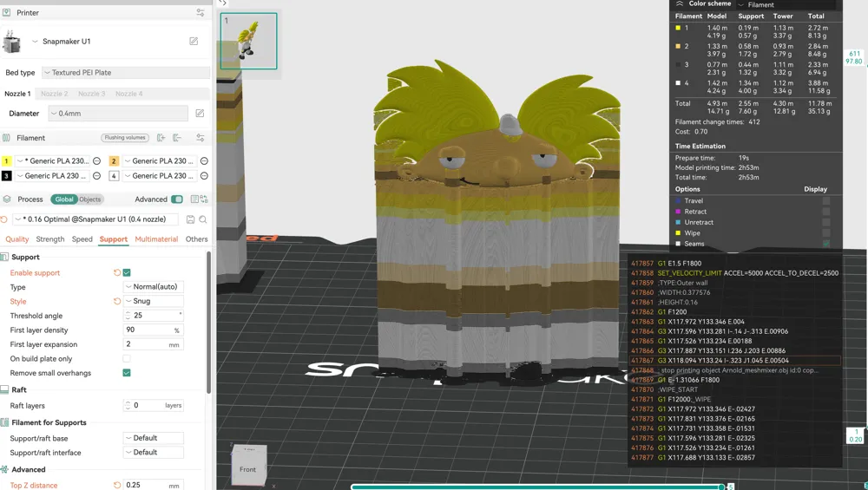Open printer section settings icon
Image resolution: width=868 pixels, height=490 pixels.
click(x=201, y=12)
